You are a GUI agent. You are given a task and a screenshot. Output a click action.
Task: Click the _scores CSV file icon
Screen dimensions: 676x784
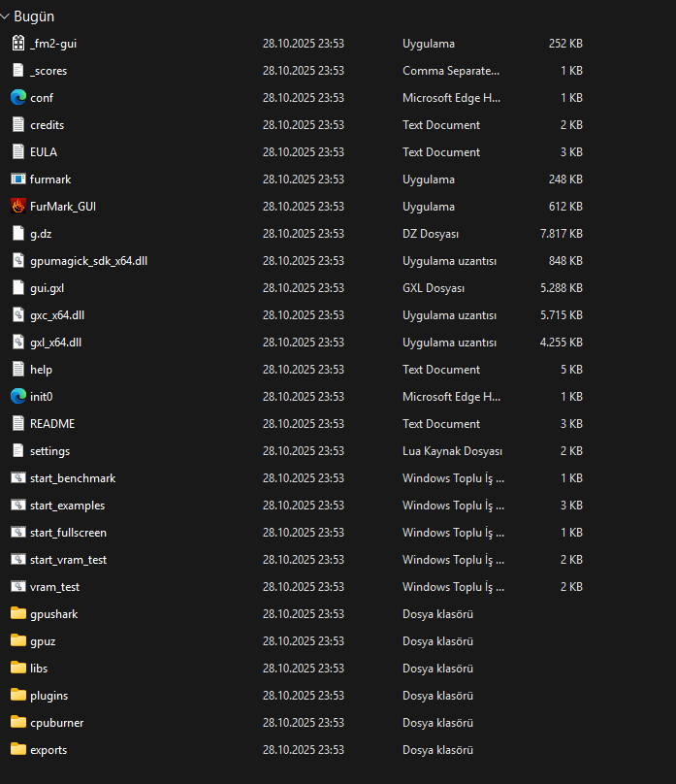pos(18,71)
